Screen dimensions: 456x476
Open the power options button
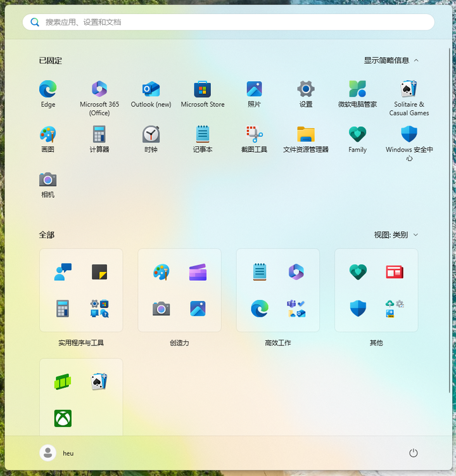coord(413,453)
